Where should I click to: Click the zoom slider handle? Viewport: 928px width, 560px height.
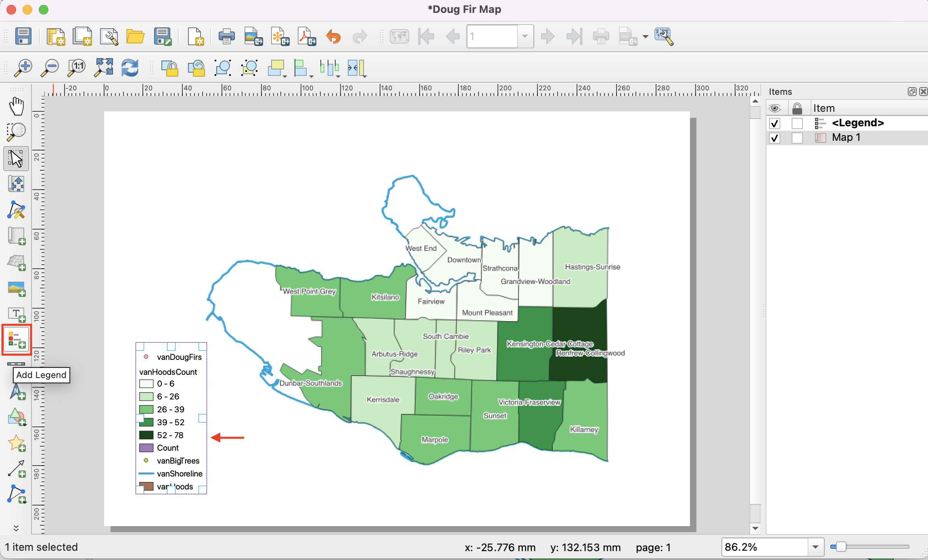pyautogui.click(x=840, y=547)
